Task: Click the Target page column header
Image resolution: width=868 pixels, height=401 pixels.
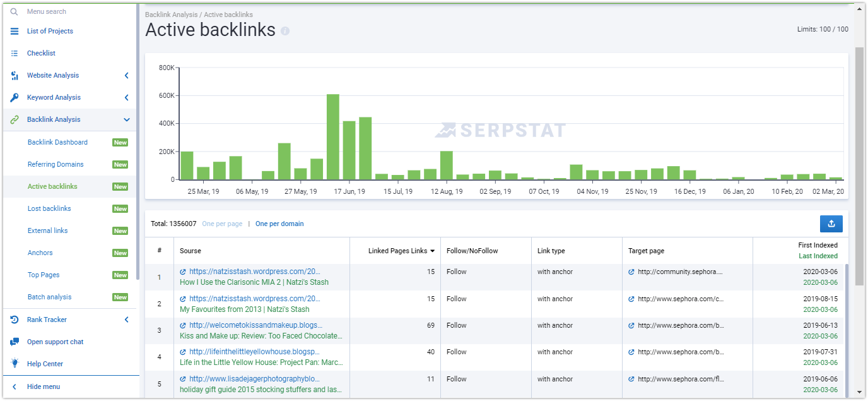Action: point(647,251)
